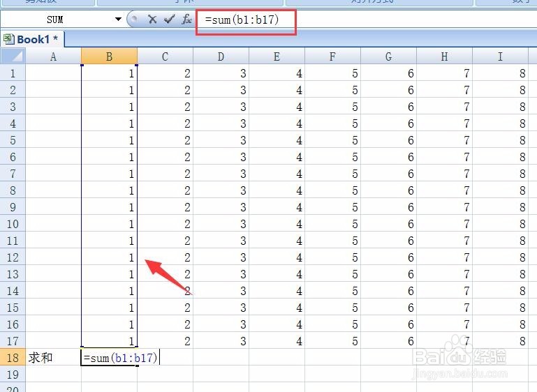Click cell C1 containing 2

tap(165, 73)
